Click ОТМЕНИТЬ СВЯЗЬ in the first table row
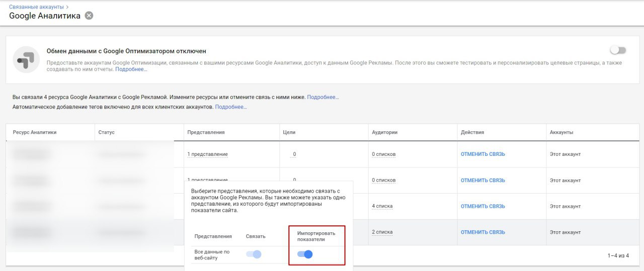Screen dimensions: 644x271 tap(482, 154)
